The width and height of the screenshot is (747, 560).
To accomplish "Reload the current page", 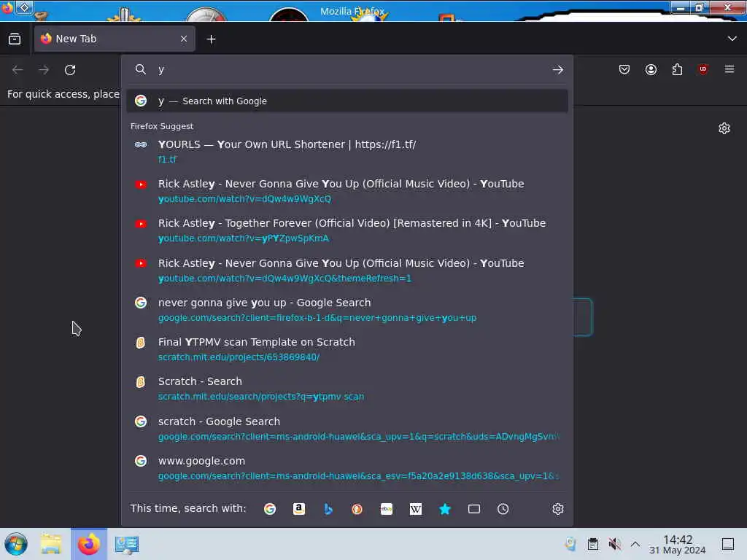I will click(70, 70).
